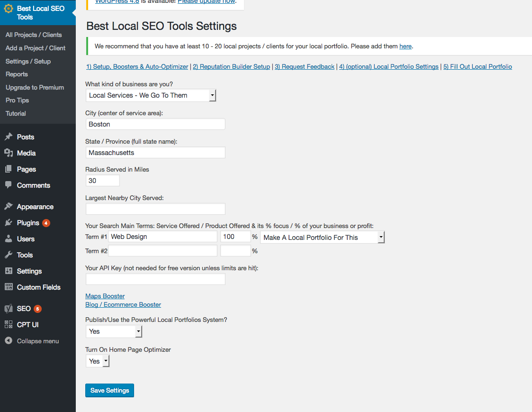Open the Local Portfolios System Yes dropdown
Image resolution: width=532 pixels, height=412 pixels.
(x=114, y=331)
